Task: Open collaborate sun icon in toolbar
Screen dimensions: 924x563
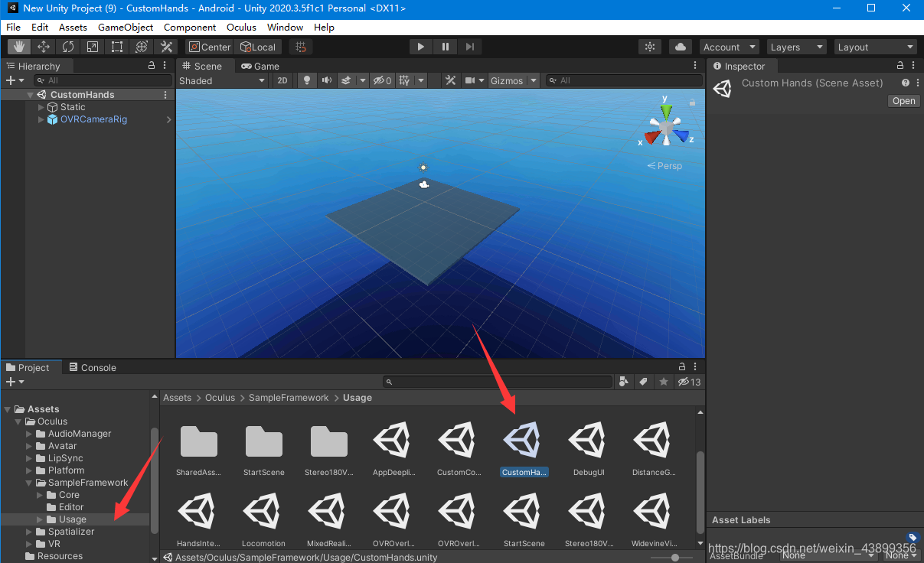Action: [x=650, y=47]
